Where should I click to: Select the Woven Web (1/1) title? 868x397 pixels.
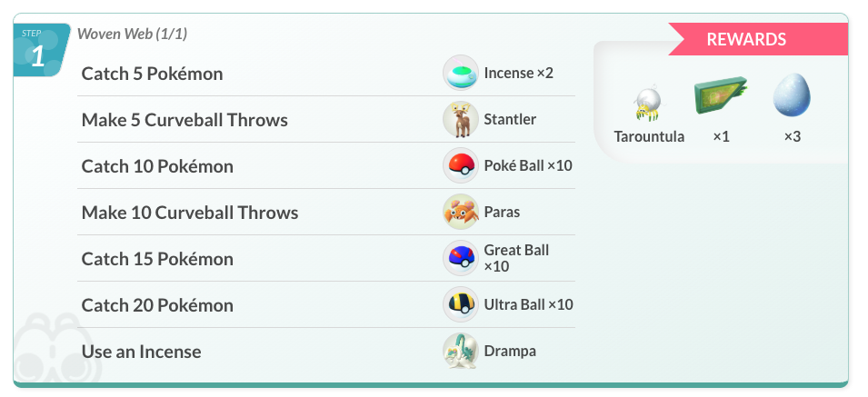pos(133,34)
